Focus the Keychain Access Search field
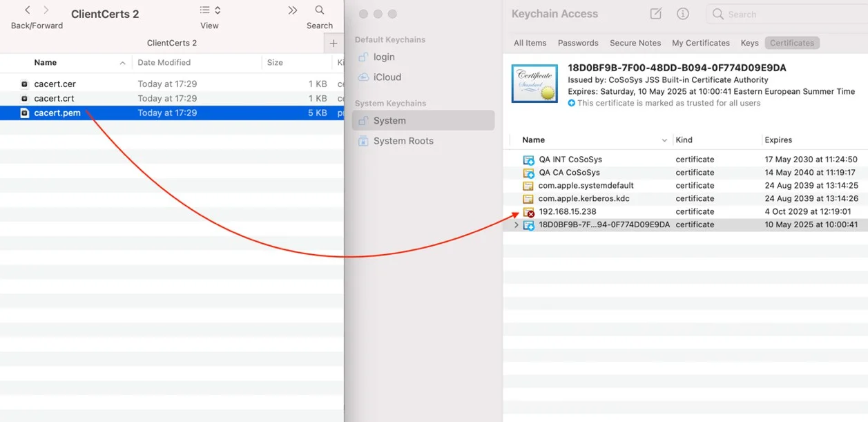 point(786,14)
